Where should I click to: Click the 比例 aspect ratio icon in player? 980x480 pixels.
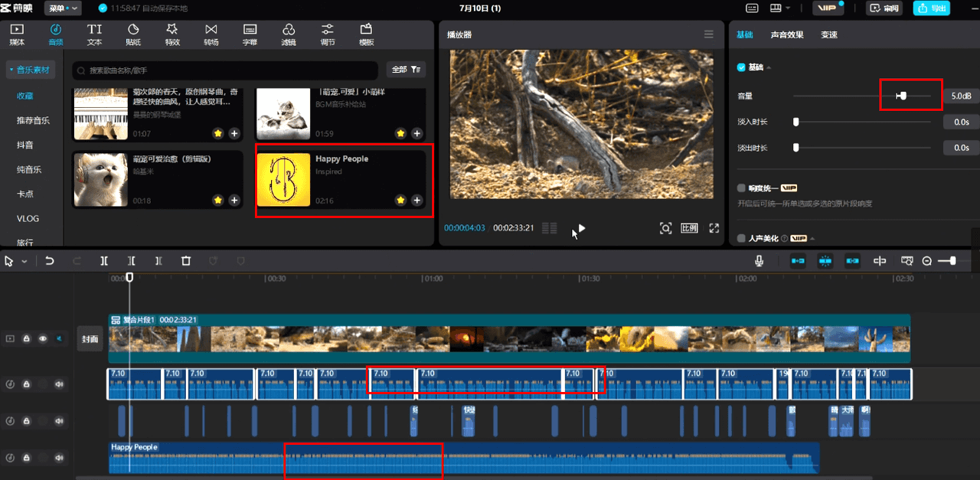coord(690,228)
